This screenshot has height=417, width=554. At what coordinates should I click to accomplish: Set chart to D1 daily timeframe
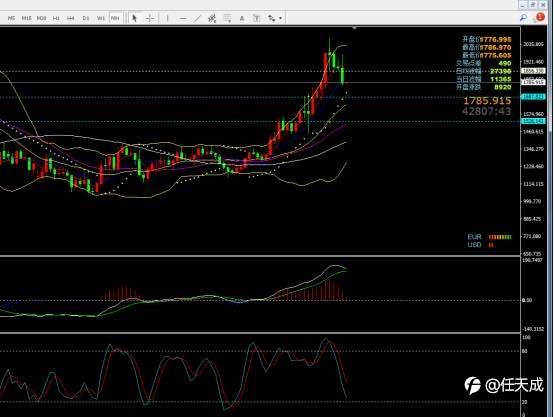pos(86,18)
